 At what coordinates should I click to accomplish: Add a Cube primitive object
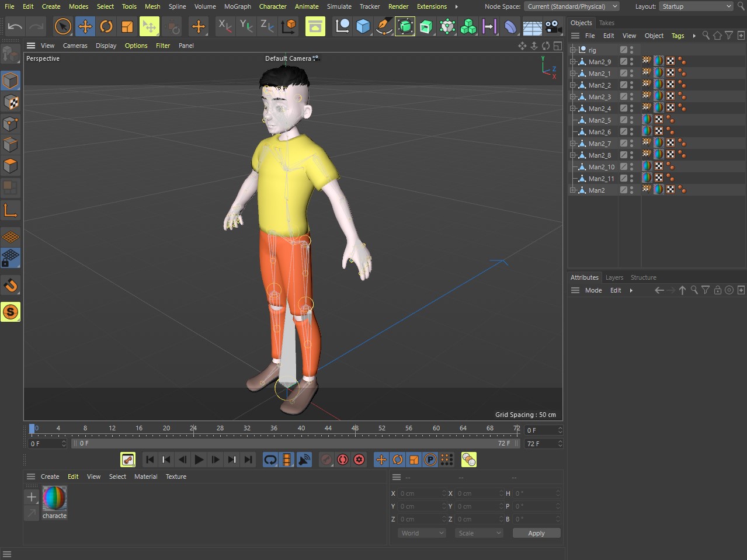point(363,26)
